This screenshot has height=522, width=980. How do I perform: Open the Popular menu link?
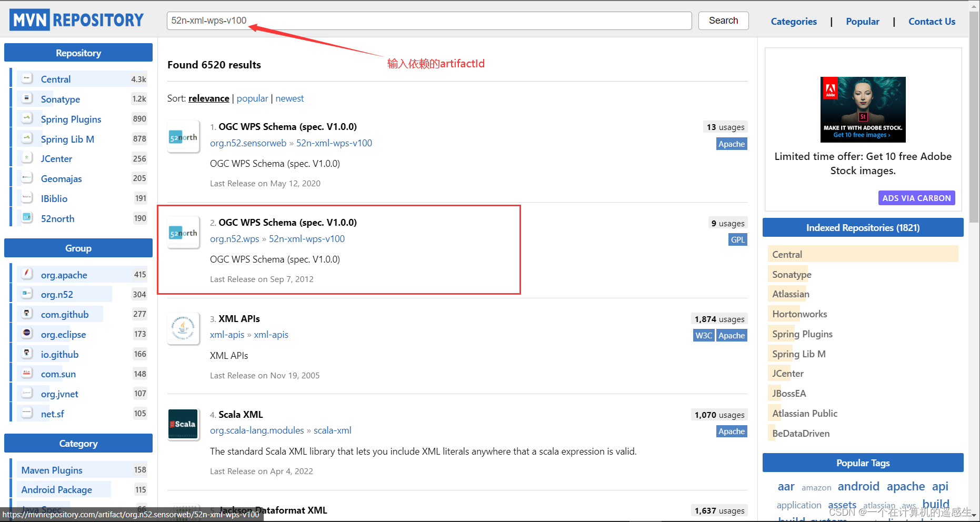(863, 22)
